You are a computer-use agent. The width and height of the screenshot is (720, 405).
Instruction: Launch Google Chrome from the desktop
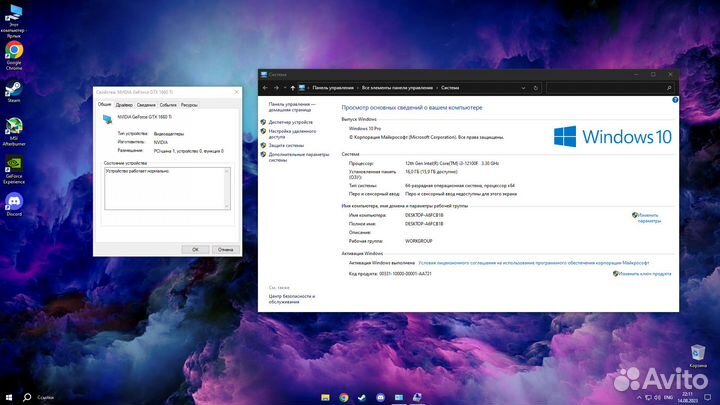pyautogui.click(x=14, y=56)
